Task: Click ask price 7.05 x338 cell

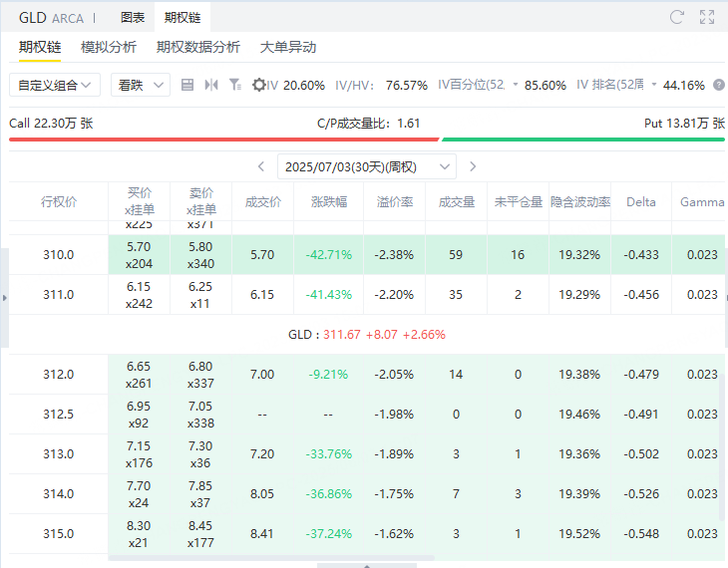Action: 201,415
